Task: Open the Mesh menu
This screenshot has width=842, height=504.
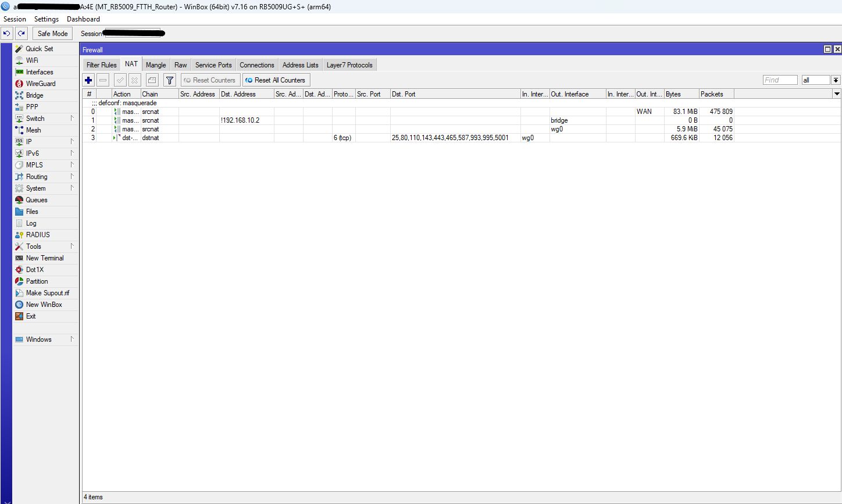Action: (x=33, y=130)
